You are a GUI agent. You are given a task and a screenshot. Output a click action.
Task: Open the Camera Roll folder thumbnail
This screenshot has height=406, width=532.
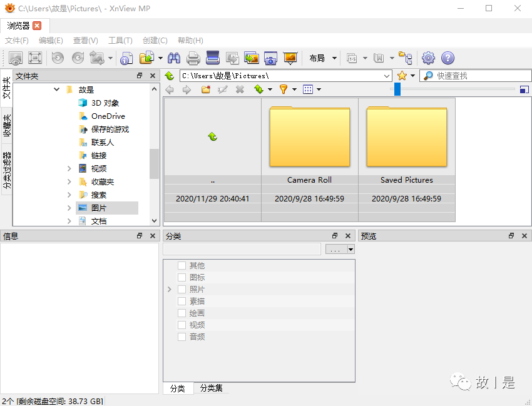(x=309, y=138)
